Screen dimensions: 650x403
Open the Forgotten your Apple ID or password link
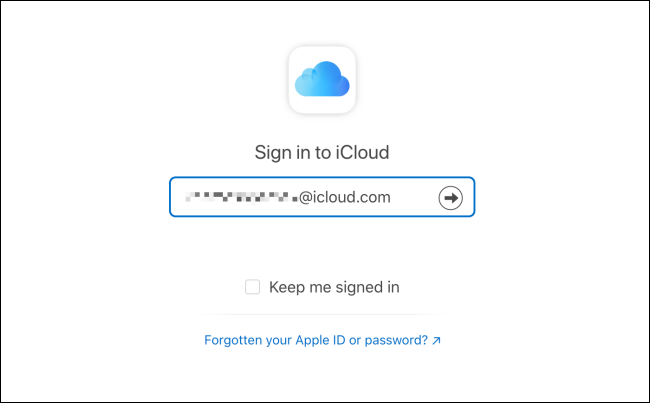coord(316,341)
